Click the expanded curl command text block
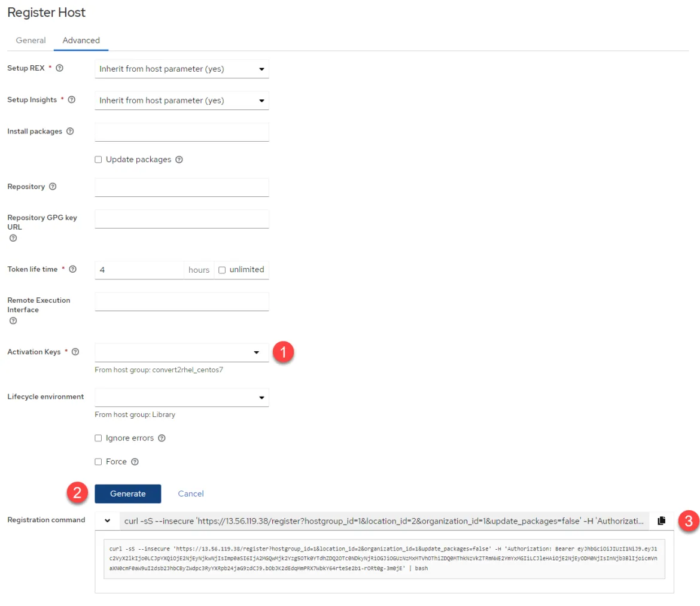Image resolution: width=700 pixels, height=606 pixels. click(x=384, y=559)
